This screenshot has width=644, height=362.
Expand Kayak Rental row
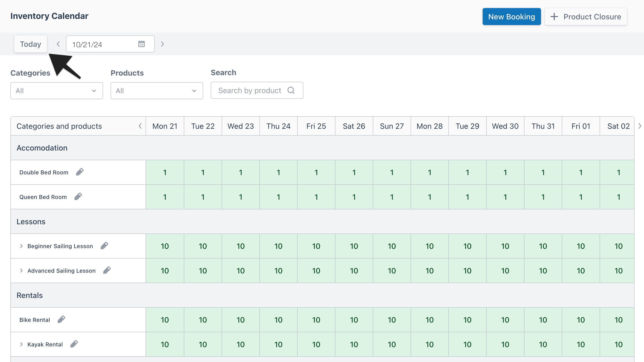point(21,344)
